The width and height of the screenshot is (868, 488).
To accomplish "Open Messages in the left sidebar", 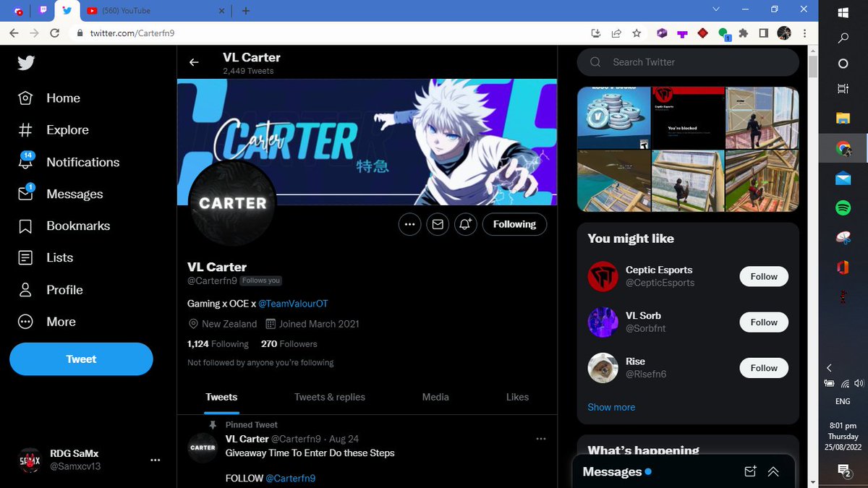I will click(60, 194).
